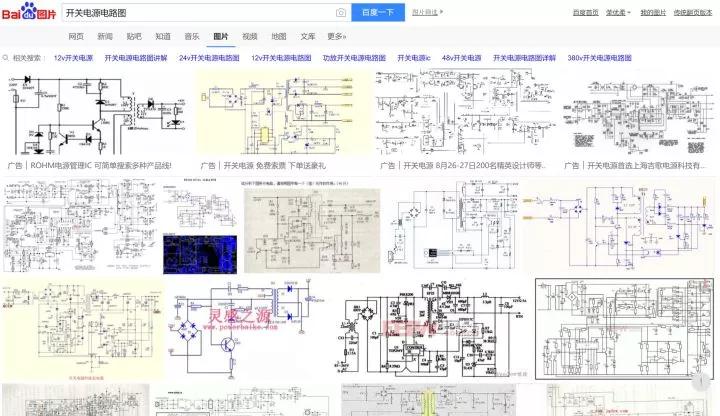Open the 地图 tab

point(278,36)
